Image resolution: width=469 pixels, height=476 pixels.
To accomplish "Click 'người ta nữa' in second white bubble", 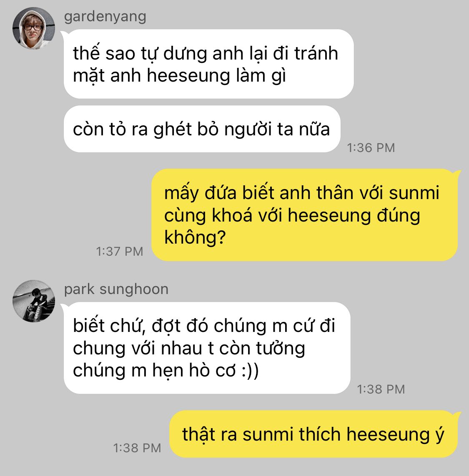I will click(277, 130).
